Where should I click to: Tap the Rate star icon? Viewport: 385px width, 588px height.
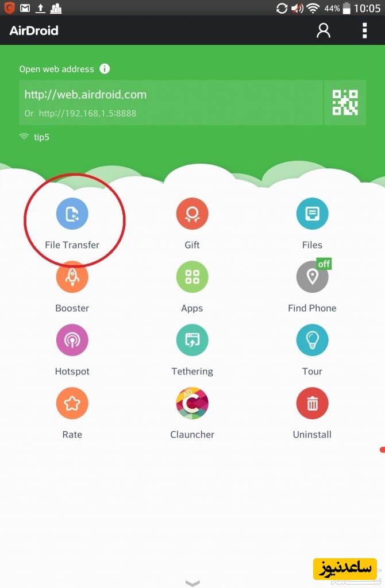click(72, 403)
